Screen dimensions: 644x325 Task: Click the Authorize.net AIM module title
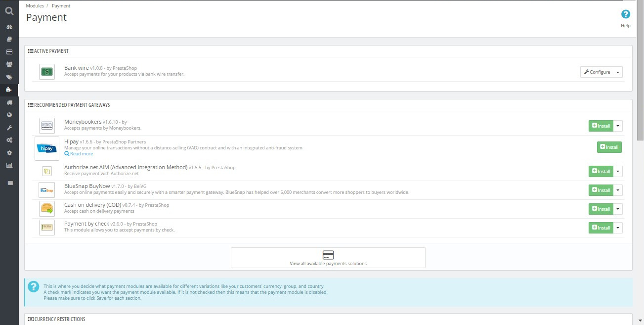click(126, 167)
